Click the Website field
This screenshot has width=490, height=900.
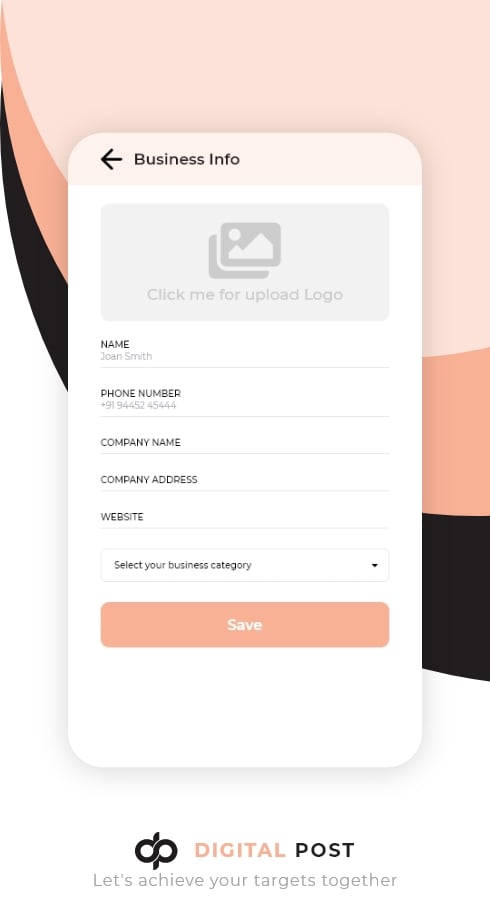click(x=245, y=518)
